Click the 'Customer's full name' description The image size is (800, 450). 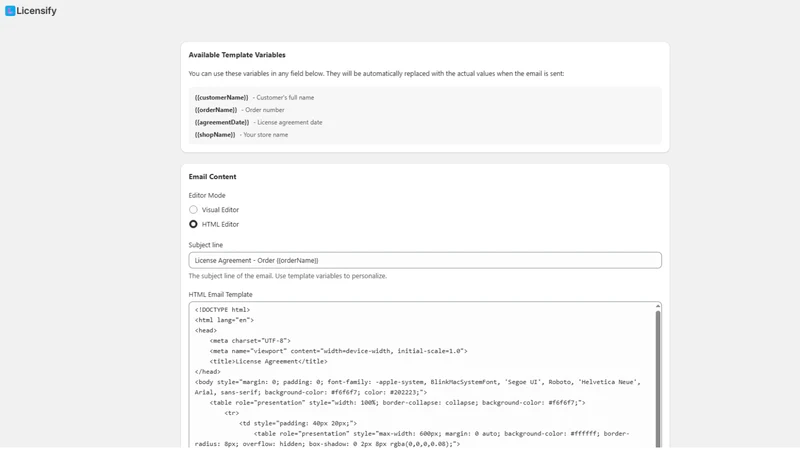click(285, 97)
